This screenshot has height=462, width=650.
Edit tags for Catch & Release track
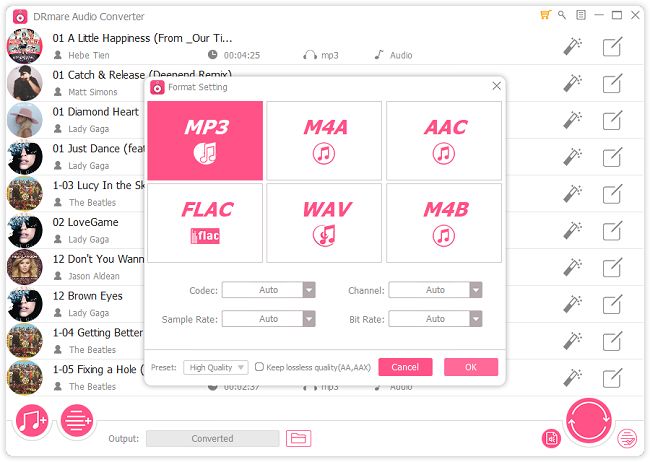point(612,83)
